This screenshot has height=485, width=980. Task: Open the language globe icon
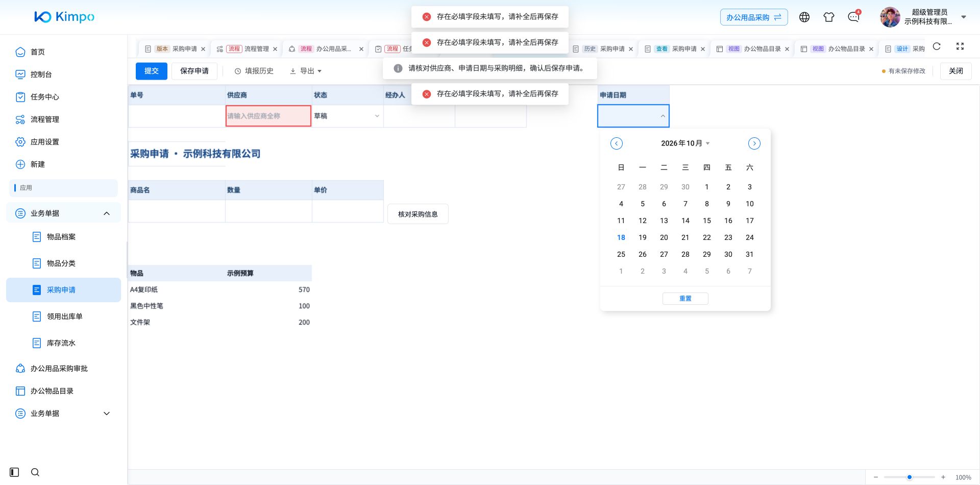click(x=804, y=17)
